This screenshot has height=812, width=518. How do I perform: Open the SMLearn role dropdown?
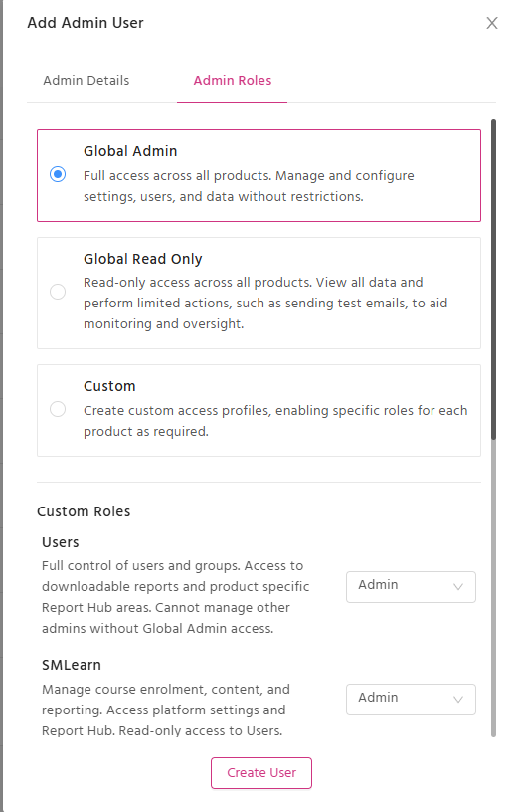(411, 700)
